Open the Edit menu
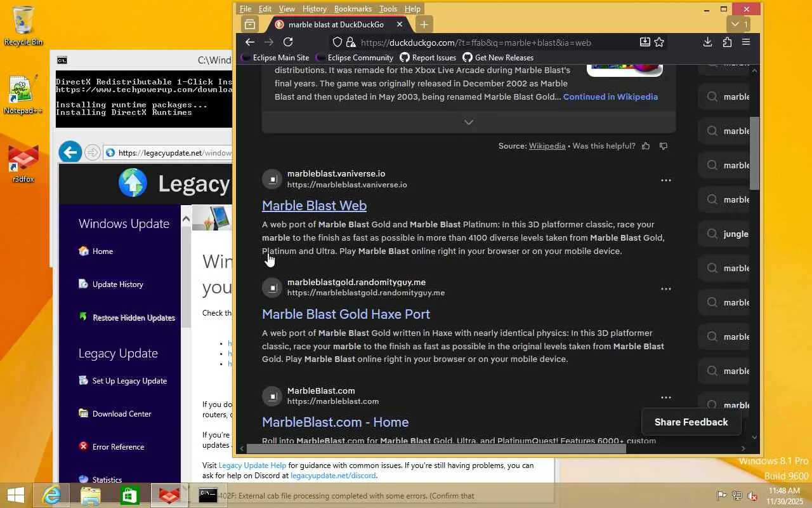812x508 pixels. pos(265,9)
